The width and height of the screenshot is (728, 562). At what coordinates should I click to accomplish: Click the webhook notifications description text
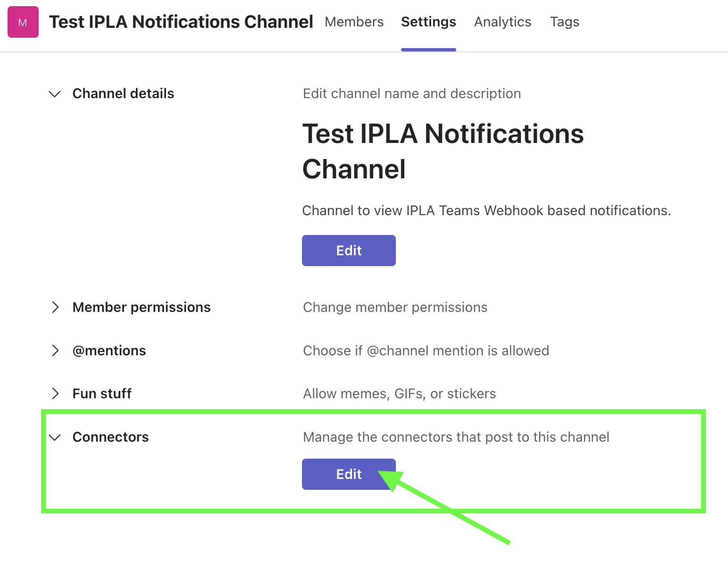tap(486, 210)
